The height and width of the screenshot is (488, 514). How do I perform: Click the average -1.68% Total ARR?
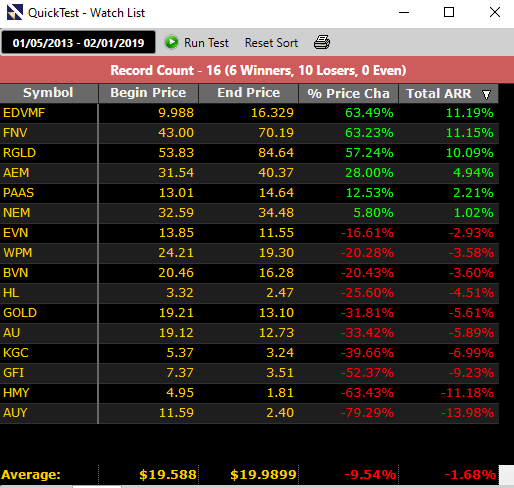(470, 475)
